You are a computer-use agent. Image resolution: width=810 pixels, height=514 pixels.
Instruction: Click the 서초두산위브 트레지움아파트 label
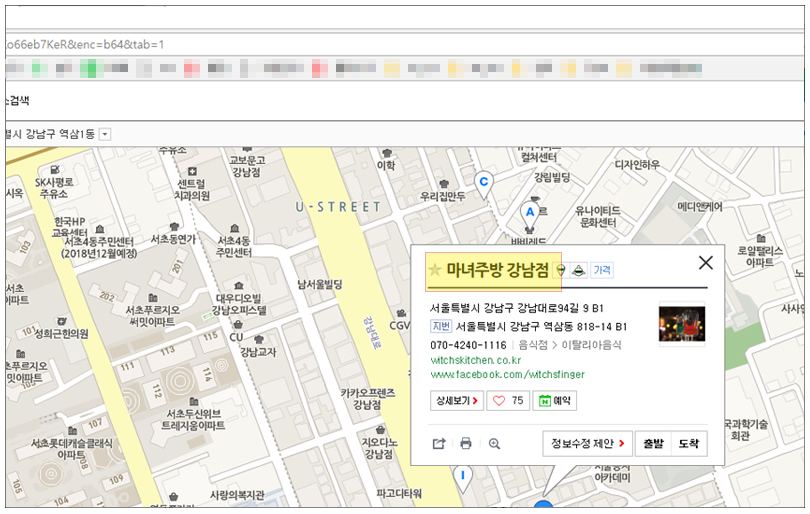(x=193, y=419)
